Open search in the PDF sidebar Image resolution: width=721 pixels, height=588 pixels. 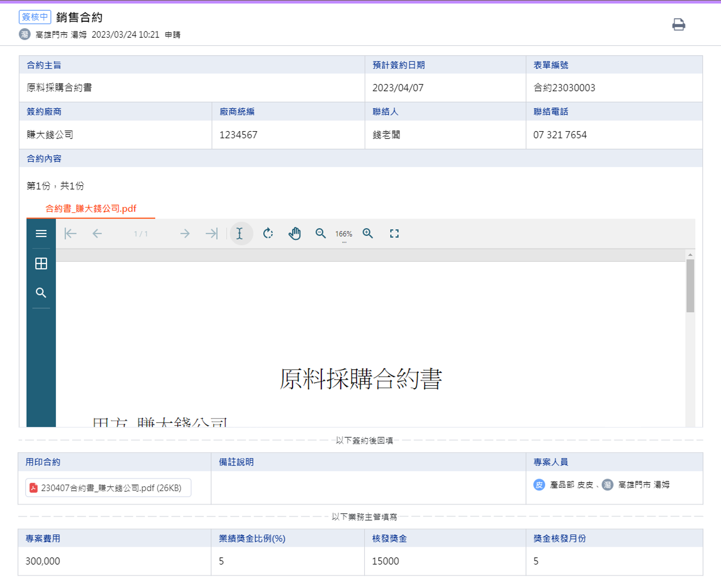click(41, 293)
